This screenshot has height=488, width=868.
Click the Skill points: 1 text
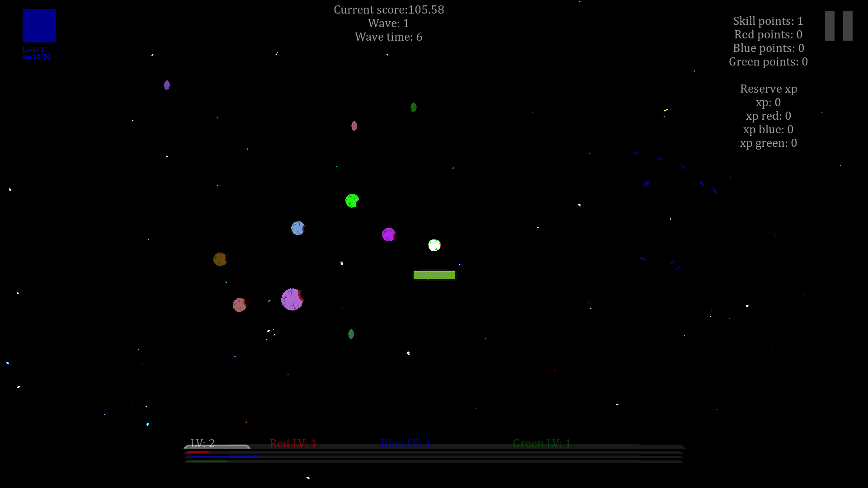tap(768, 21)
